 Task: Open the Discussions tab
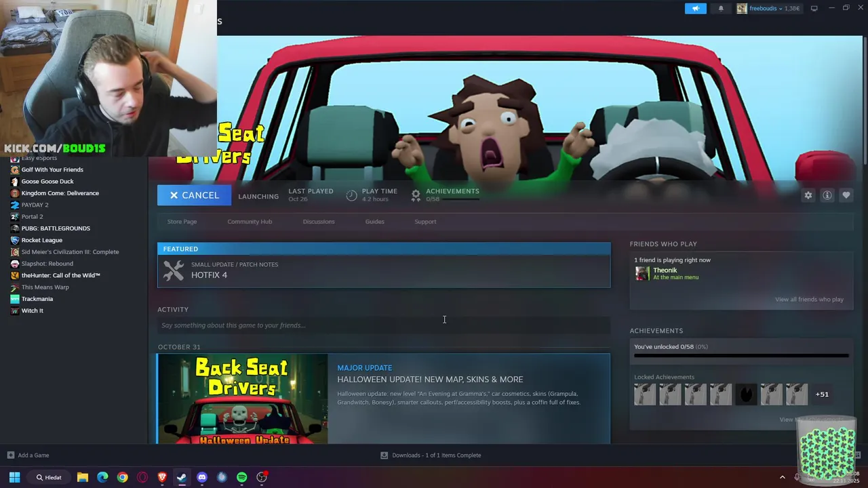pos(319,222)
